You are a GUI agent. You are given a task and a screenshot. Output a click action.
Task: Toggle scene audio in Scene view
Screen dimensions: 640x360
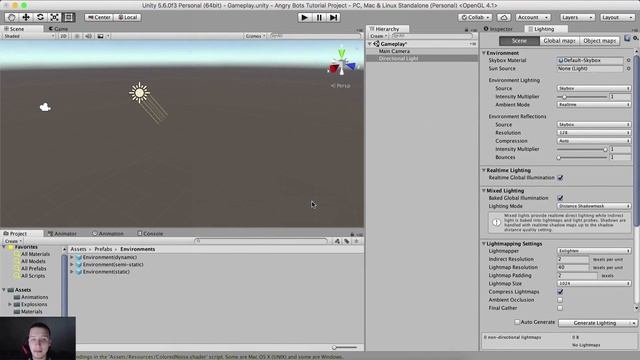pos(88,36)
